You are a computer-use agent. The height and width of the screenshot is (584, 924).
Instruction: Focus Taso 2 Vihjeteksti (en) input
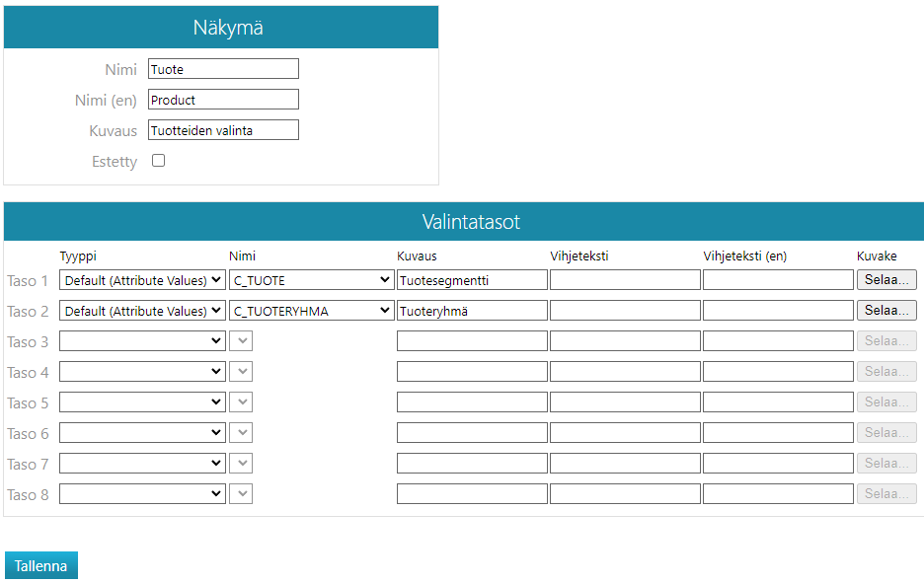(x=777, y=311)
